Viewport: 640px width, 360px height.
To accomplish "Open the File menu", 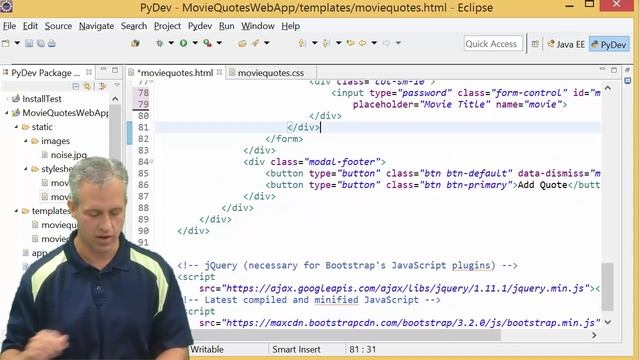I will 9,26.
